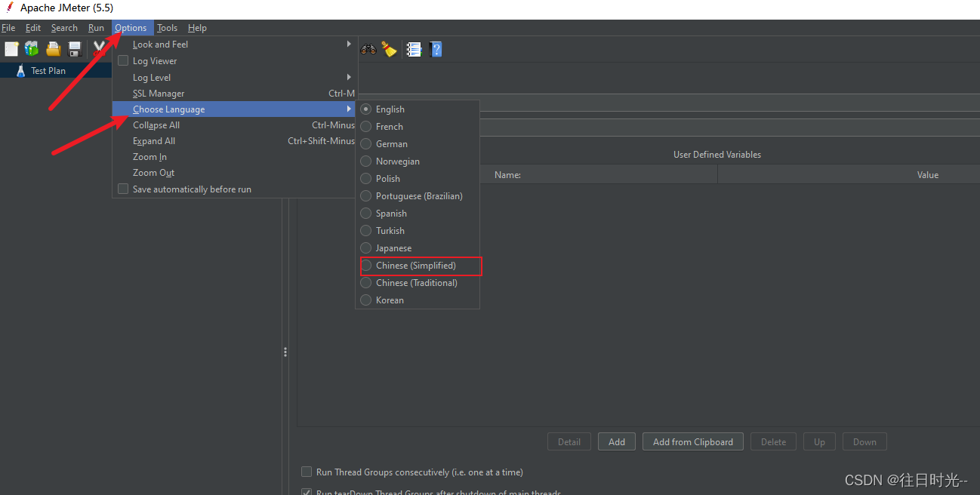Select Korean language option
This screenshot has width=980, height=495.
tap(418, 300)
